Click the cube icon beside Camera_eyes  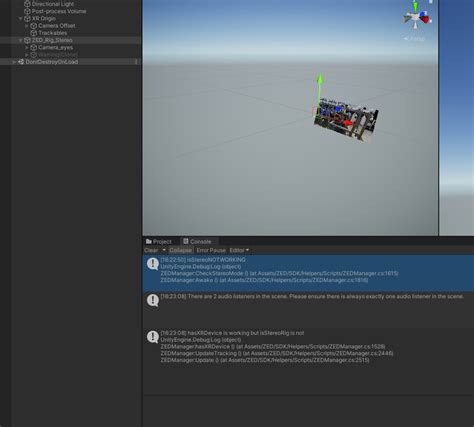[x=34, y=48]
